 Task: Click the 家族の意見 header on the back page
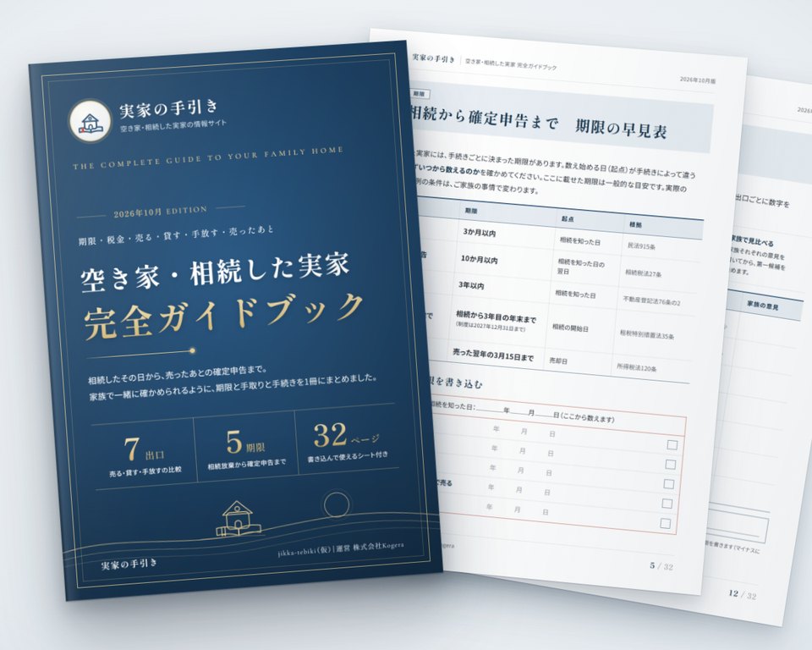763,306
